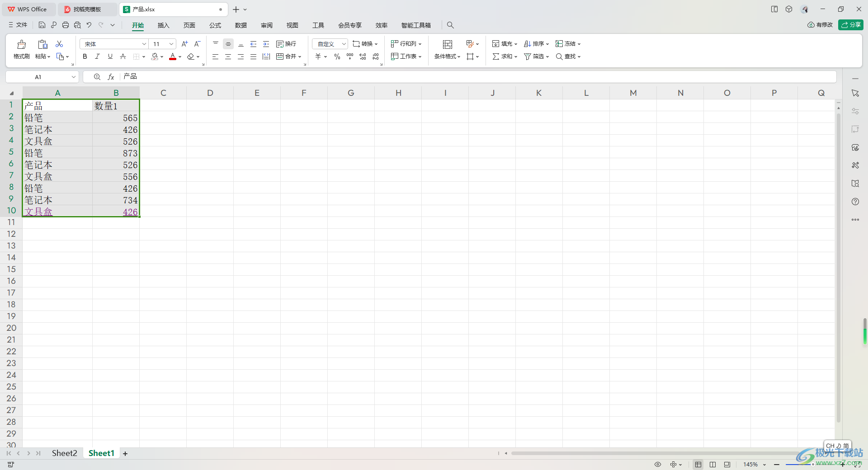Click the fx insert function icon
Image resolution: width=868 pixels, height=470 pixels.
[111, 77]
